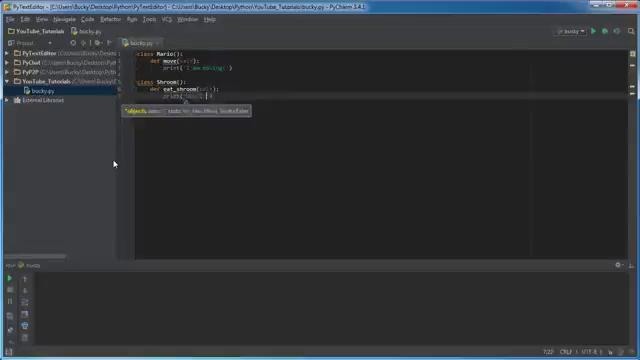Open the Code menu

coord(87,19)
